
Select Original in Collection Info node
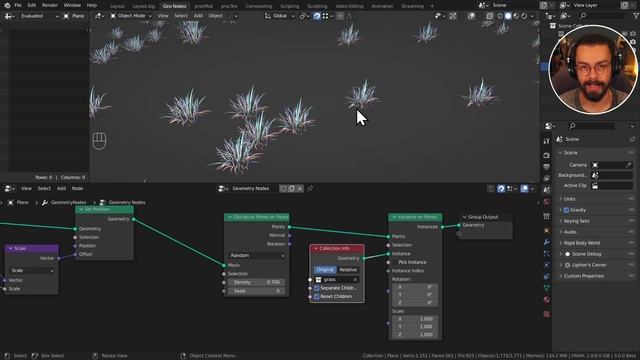click(x=325, y=270)
